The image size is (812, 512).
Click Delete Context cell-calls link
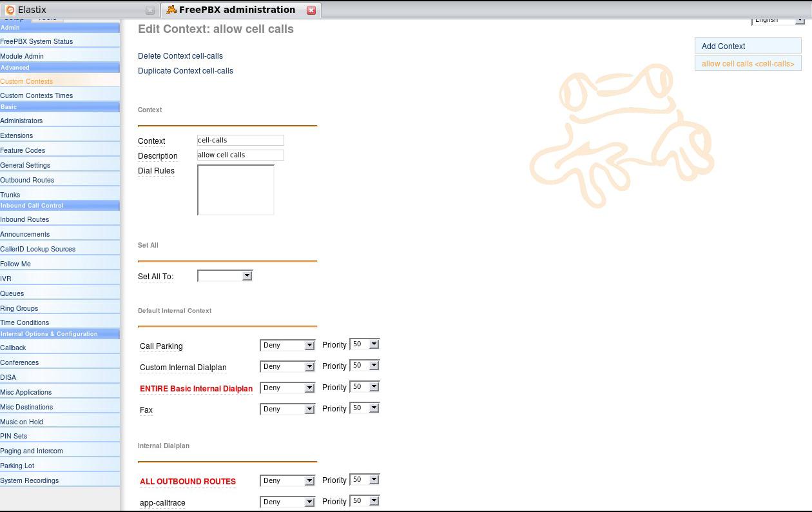coord(180,56)
